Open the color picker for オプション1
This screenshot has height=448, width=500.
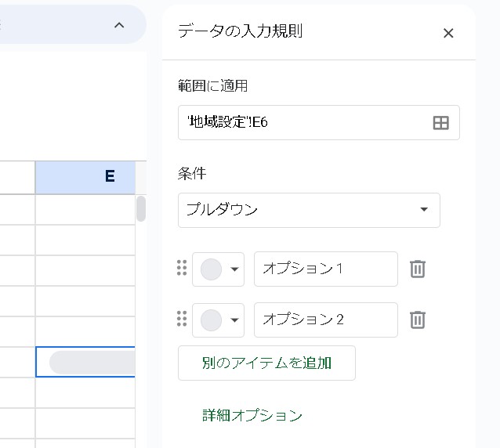tap(218, 269)
